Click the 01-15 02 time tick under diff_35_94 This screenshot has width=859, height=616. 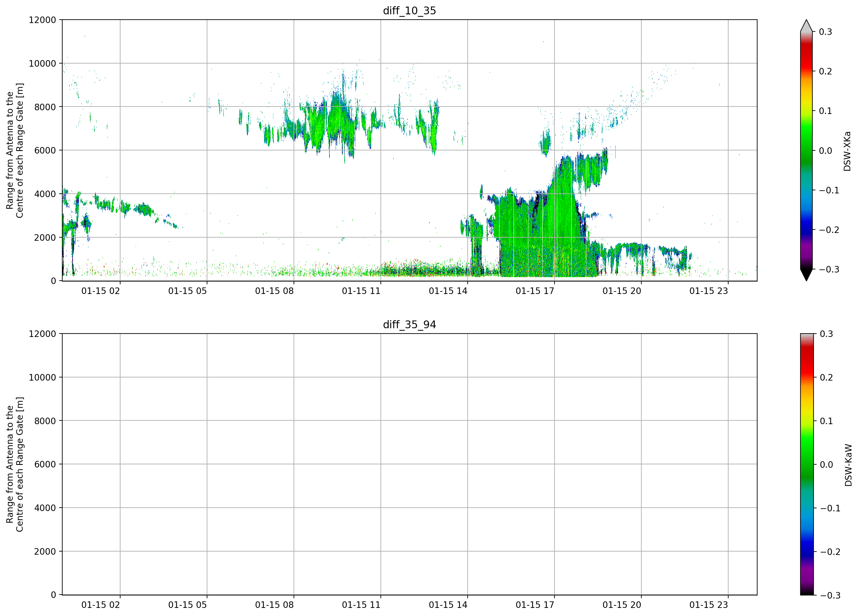coord(101,605)
